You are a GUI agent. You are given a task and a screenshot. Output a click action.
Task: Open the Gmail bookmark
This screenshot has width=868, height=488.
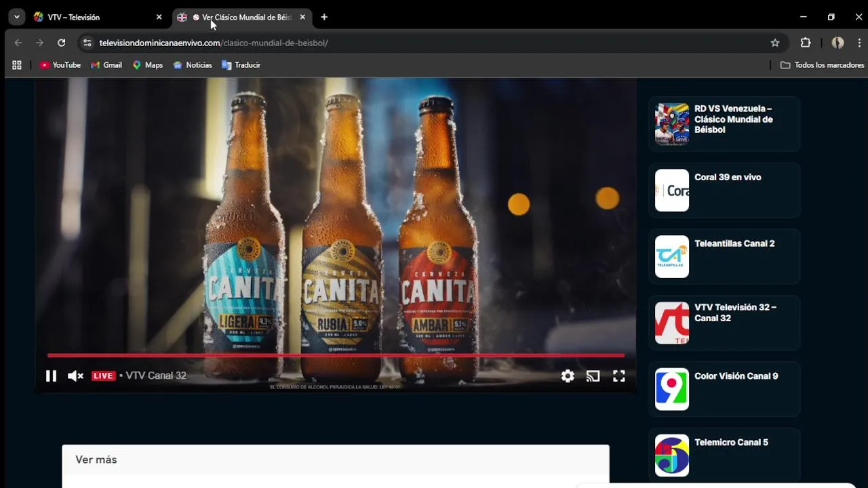point(106,65)
